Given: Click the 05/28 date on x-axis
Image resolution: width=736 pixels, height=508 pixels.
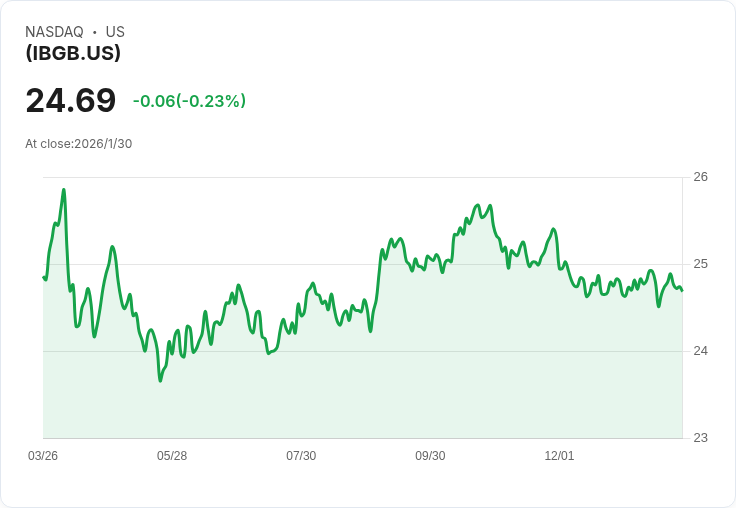Looking at the screenshot, I should 172,456.
